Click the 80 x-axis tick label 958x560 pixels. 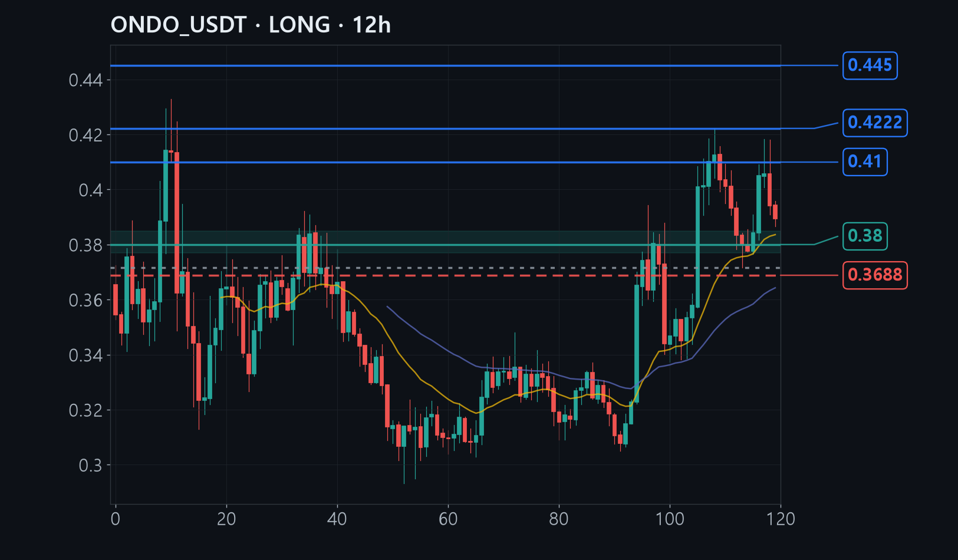click(x=559, y=519)
